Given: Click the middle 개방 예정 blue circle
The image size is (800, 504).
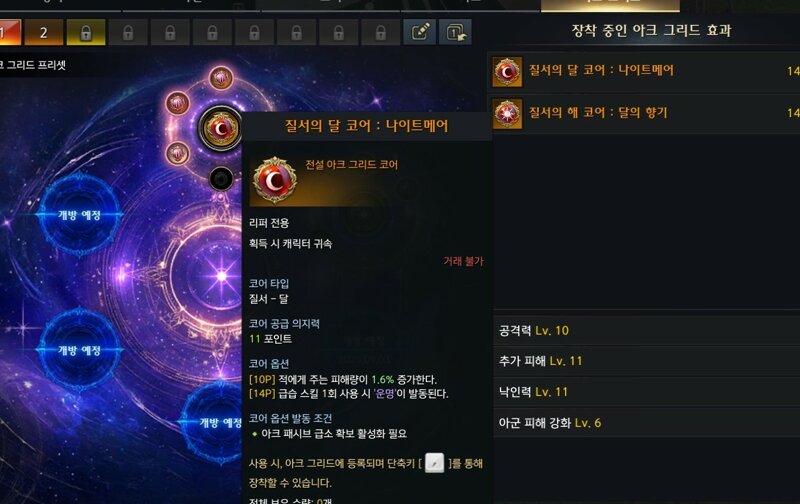Looking at the screenshot, I should click(79, 350).
